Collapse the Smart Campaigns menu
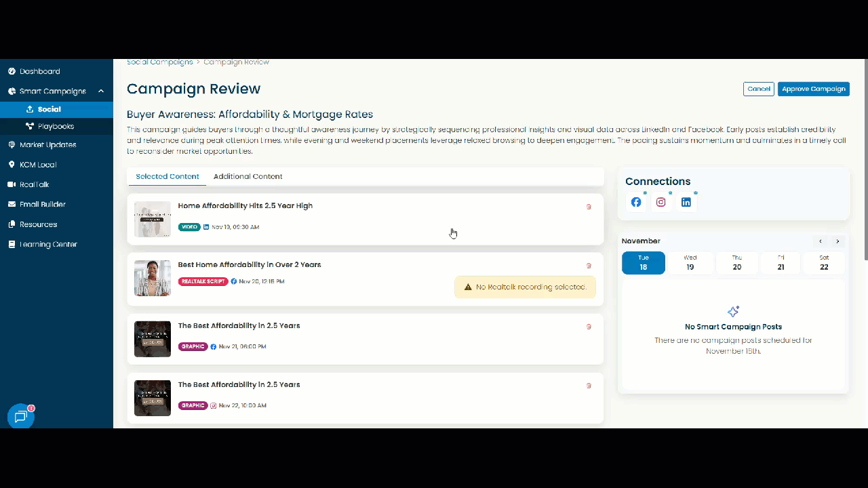This screenshot has height=488, width=868. coord(101,91)
